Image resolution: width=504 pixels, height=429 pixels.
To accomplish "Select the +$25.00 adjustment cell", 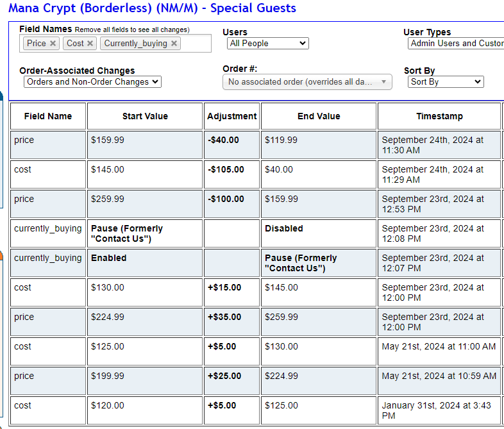I will click(231, 381).
